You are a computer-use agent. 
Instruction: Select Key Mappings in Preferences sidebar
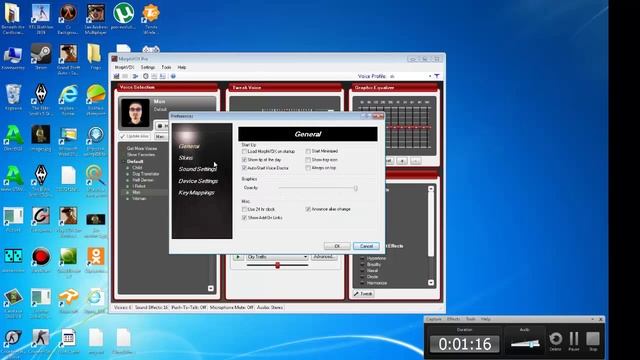196,193
